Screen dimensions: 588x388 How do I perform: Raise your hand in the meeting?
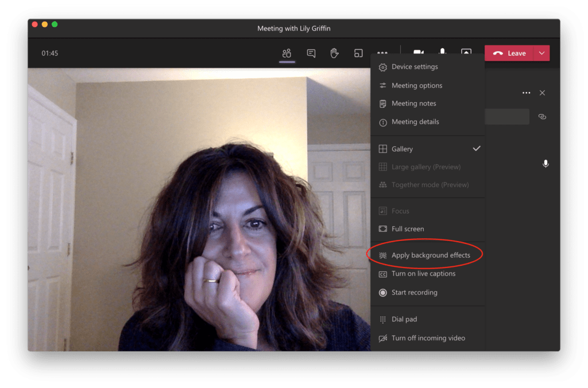click(335, 53)
